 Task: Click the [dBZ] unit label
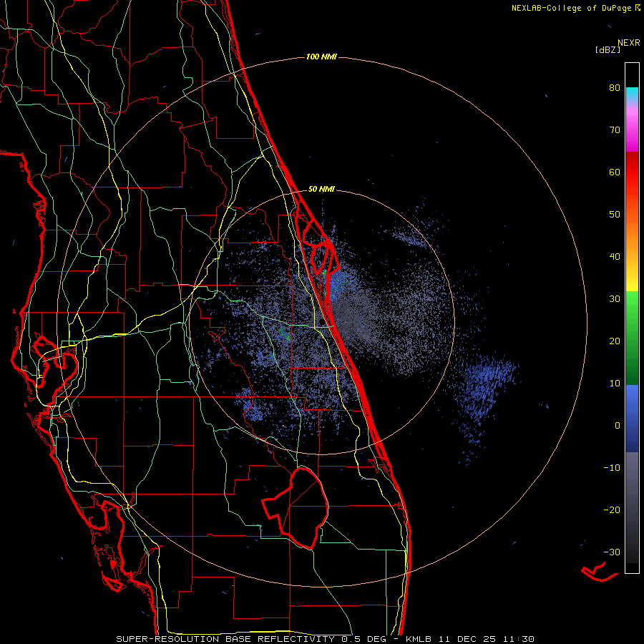point(608,49)
